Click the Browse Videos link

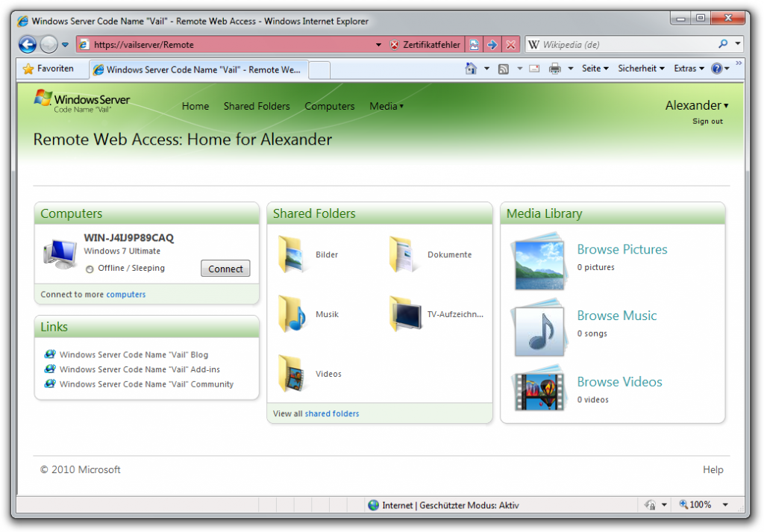point(619,382)
